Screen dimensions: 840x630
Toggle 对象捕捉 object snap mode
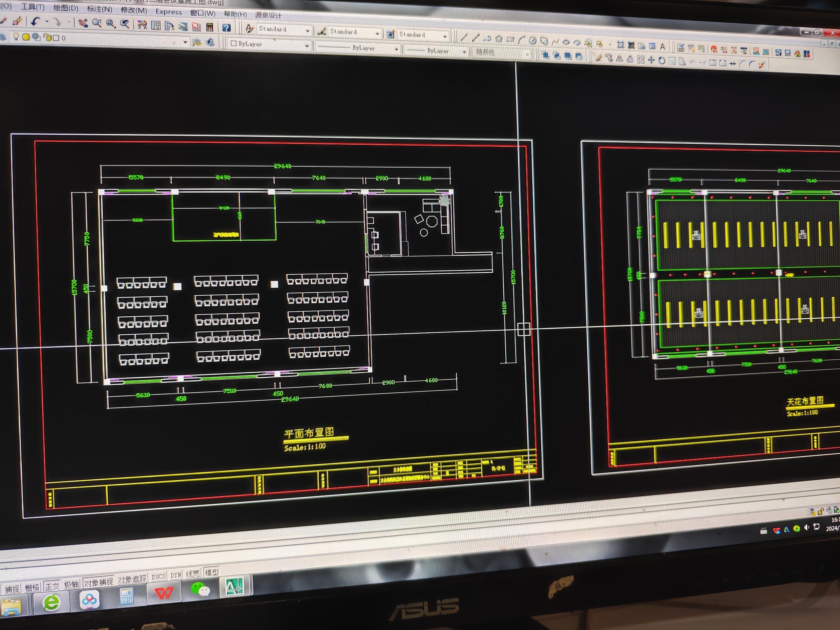[98, 582]
